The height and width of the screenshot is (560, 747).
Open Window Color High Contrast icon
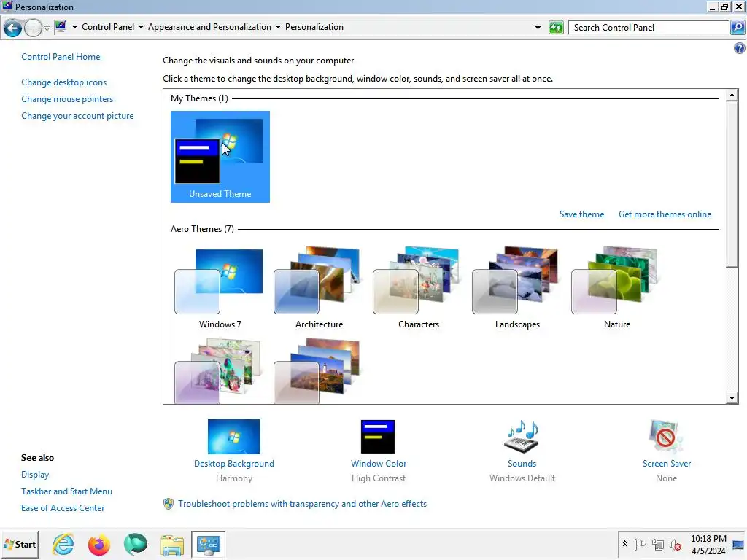[x=378, y=437]
